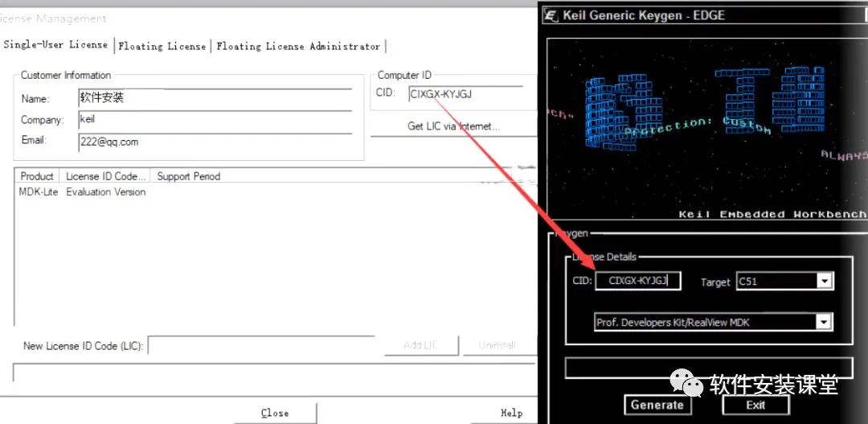
Task: Switch to the Single-User License tab
Action: click(55, 45)
